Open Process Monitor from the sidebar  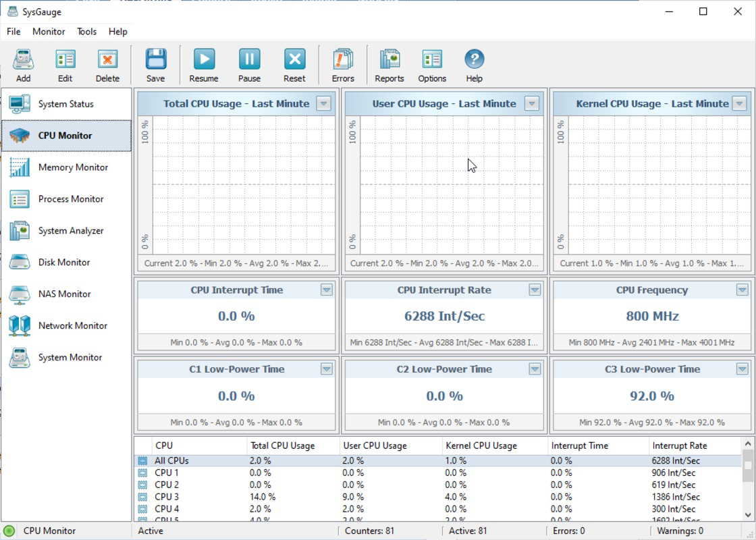pyautogui.click(x=66, y=199)
